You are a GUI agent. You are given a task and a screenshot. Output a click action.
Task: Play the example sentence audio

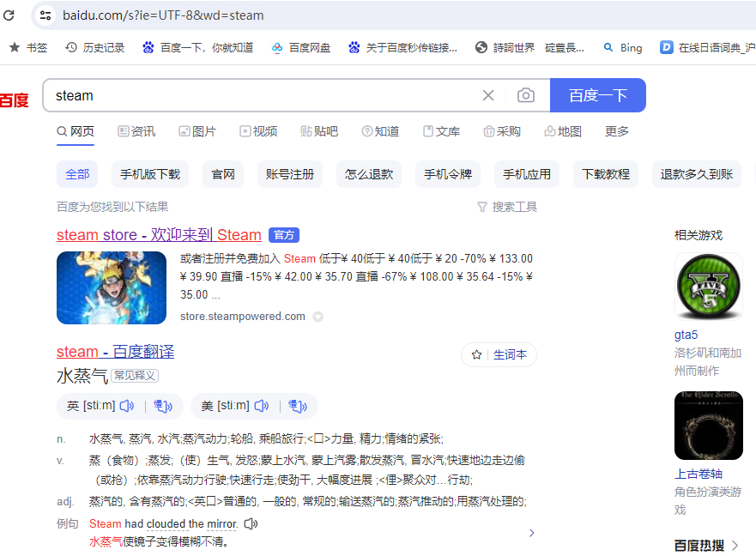pos(251,523)
